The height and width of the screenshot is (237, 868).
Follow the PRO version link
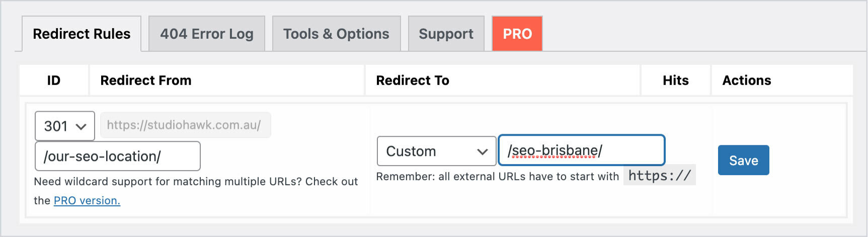click(87, 200)
